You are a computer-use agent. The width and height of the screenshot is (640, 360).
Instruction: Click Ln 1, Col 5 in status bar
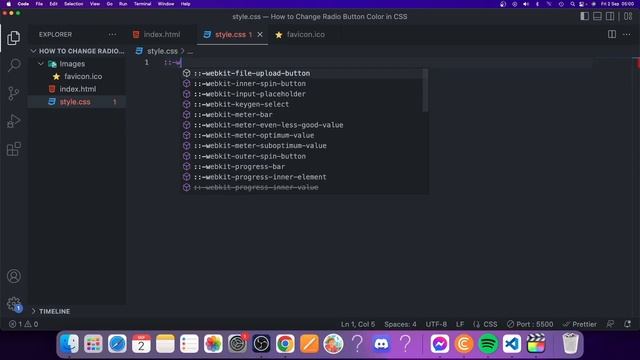click(x=358, y=324)
